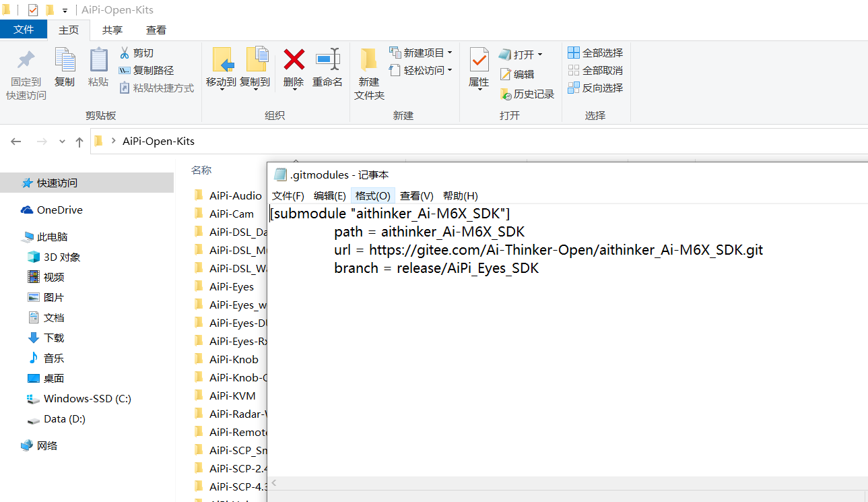The image size is (868, 502).
Task: Click Invert Selection (反向选择)
Action: point(595,88)
